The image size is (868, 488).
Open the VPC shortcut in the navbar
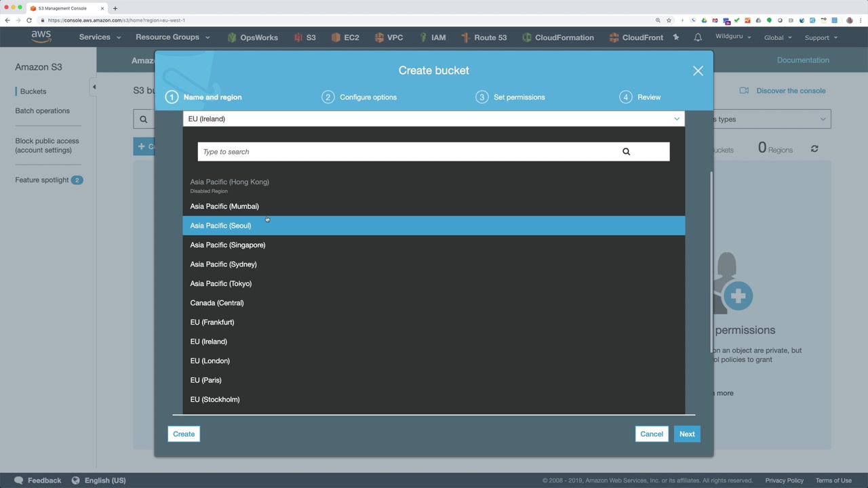tap(388, 37)
